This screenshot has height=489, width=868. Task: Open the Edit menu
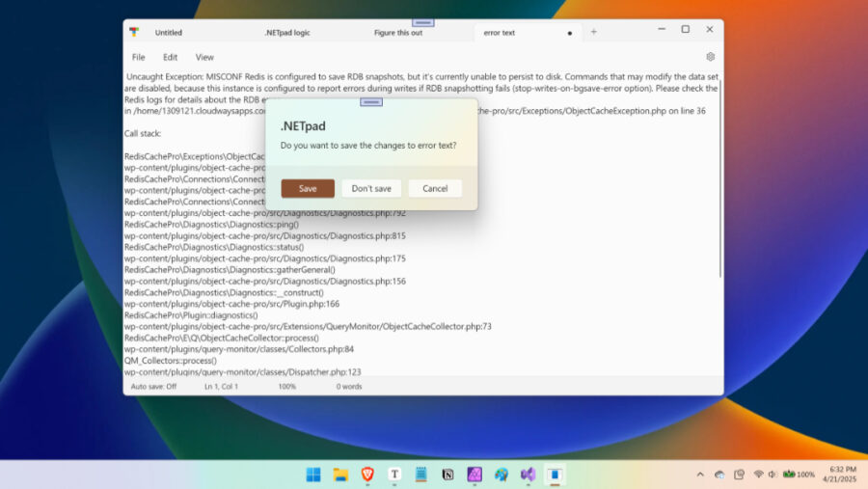(170, 57)
